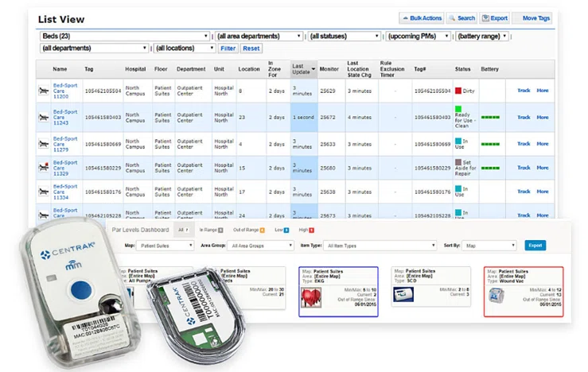Image resolution: width=588 pixels, height=372 pixels.
Task: Click More for Bed-Sport Care 11200
Action: tap(543, 91)
